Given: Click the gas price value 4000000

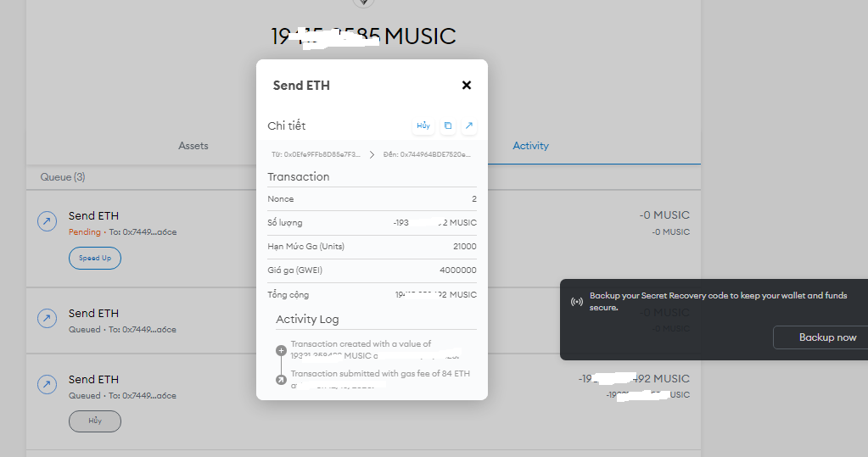Looking at the screenshot, I should (458, 270).
